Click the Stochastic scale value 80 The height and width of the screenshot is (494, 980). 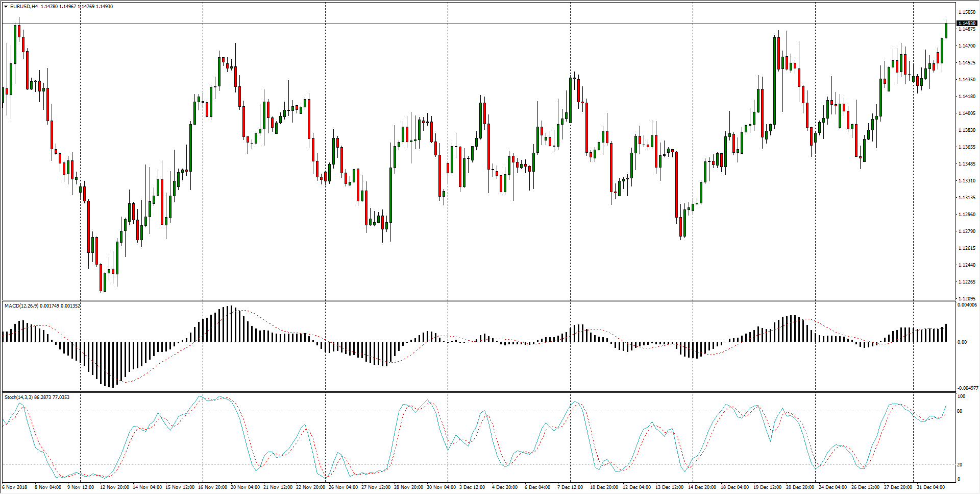click(960, 411)
